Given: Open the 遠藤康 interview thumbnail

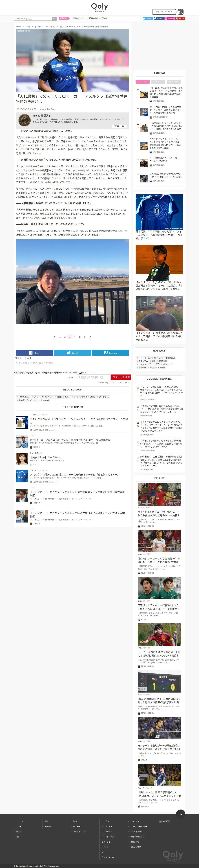Looking at the screenshot, I should click(x=159, y=313).
